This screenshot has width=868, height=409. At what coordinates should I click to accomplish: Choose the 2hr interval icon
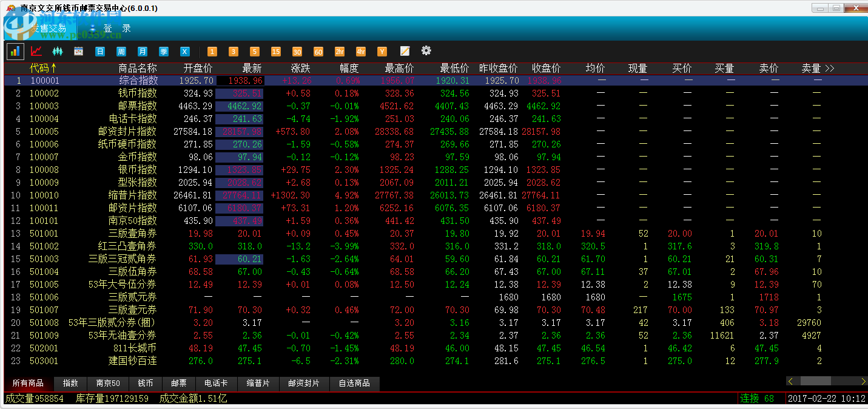[340, 52]
